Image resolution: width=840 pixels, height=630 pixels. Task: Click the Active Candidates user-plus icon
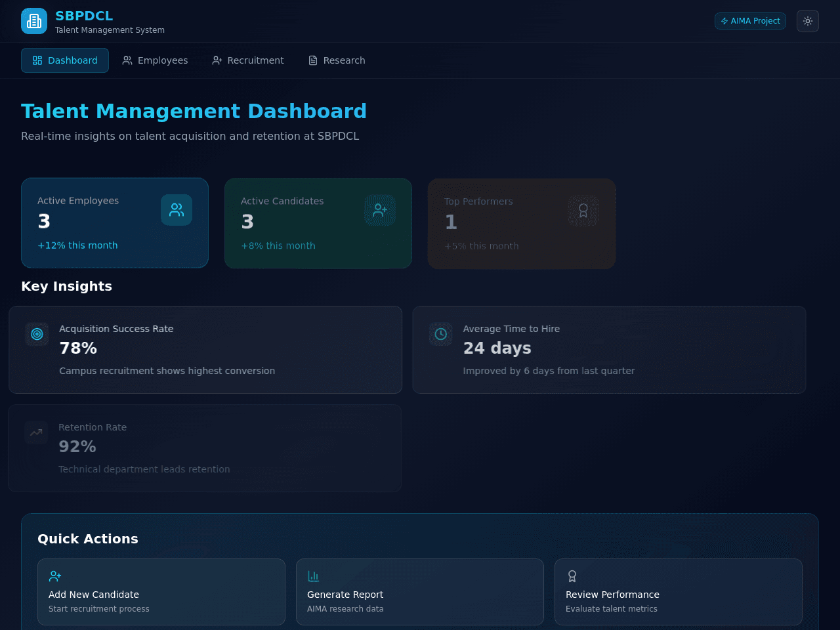point(380,210)
